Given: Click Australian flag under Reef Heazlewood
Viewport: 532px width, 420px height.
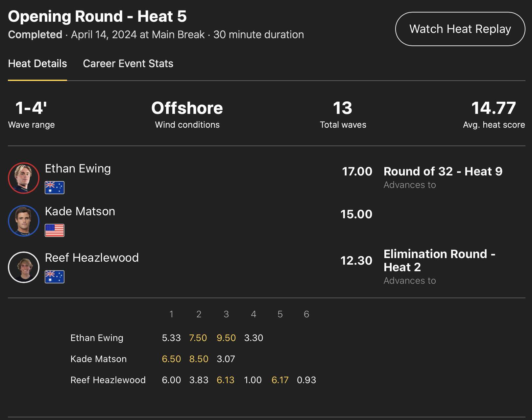Looking at the screenshot, I should (x=55, y=277).
